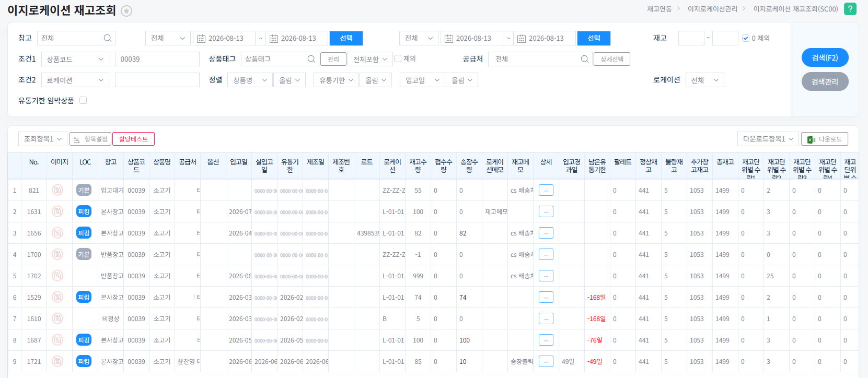
Task: Open the green help question-mark icon
Action: pyautogui.click(x=850, y=9)
